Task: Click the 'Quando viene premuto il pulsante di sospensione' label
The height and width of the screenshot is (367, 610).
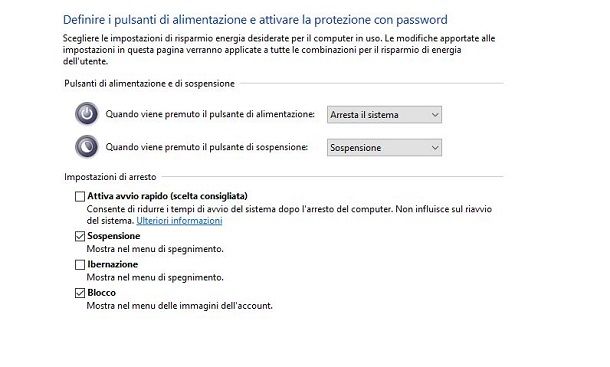Action: pos(207,147)
